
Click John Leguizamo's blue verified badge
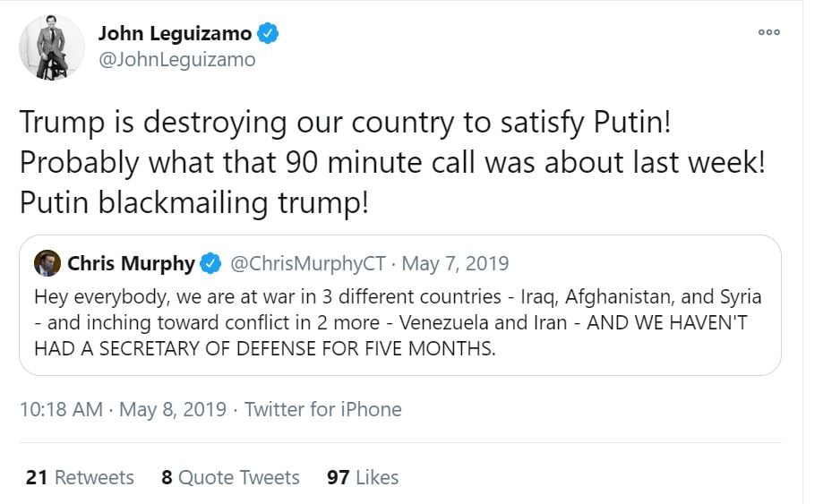point(268,34)
